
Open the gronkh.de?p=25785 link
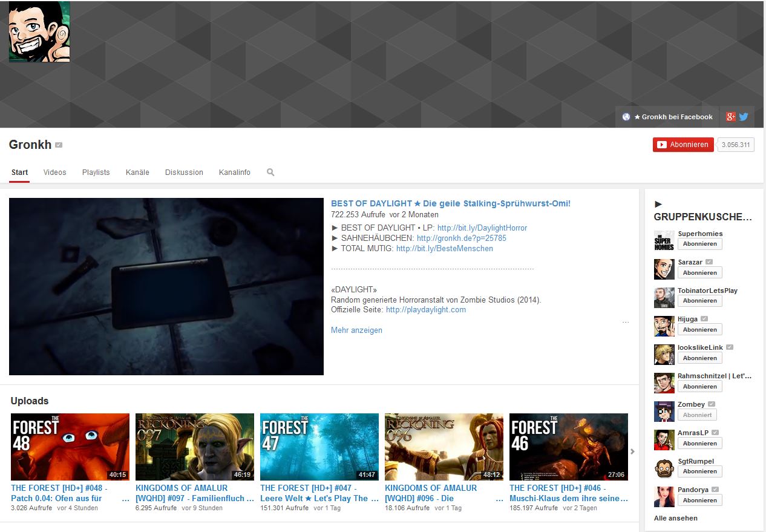[462, 238]
